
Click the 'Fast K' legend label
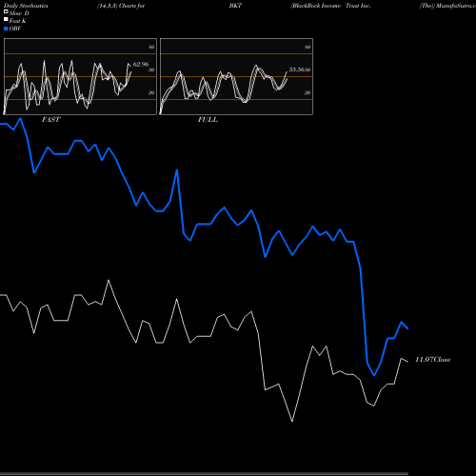point(18,21)
